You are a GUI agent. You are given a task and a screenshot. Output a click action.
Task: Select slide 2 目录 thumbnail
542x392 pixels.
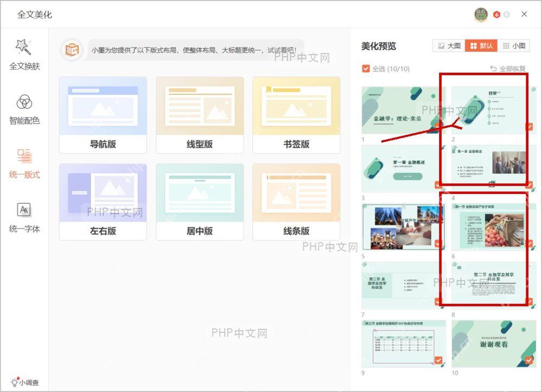(494, 110)
